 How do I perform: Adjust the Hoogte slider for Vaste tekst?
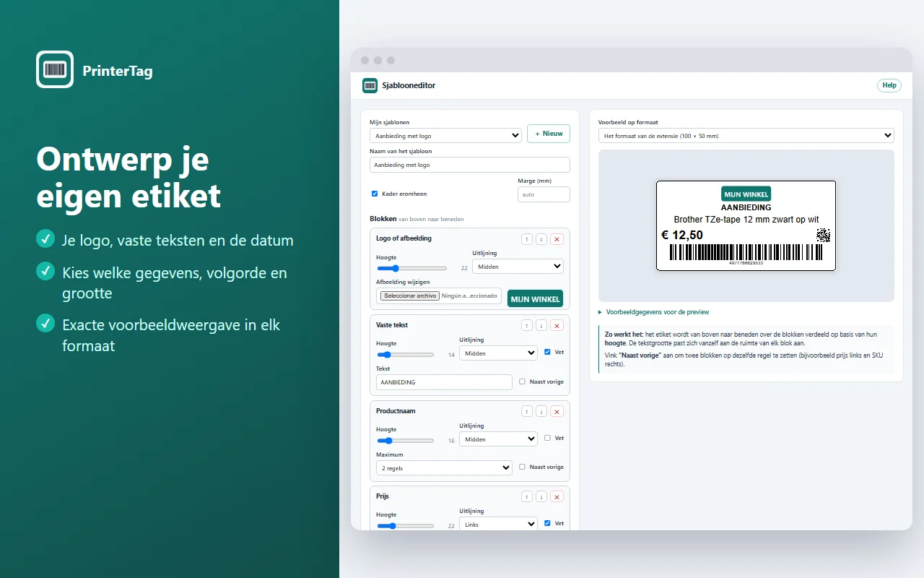pyautogui.click(x=406, y=355)
